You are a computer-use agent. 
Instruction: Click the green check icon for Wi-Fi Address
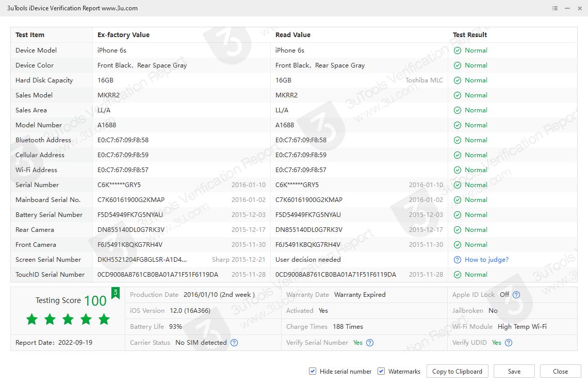click(x=457, y=170)
